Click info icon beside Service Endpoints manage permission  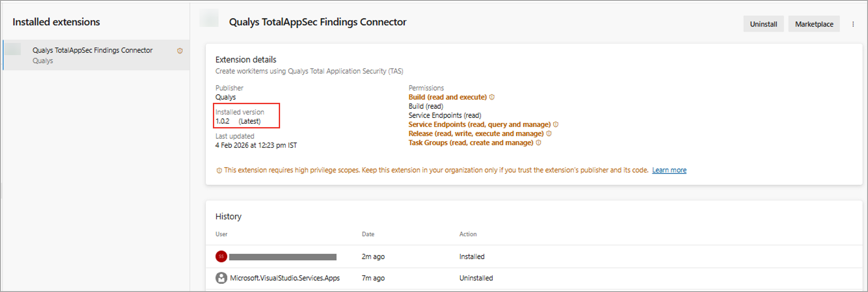556,125
